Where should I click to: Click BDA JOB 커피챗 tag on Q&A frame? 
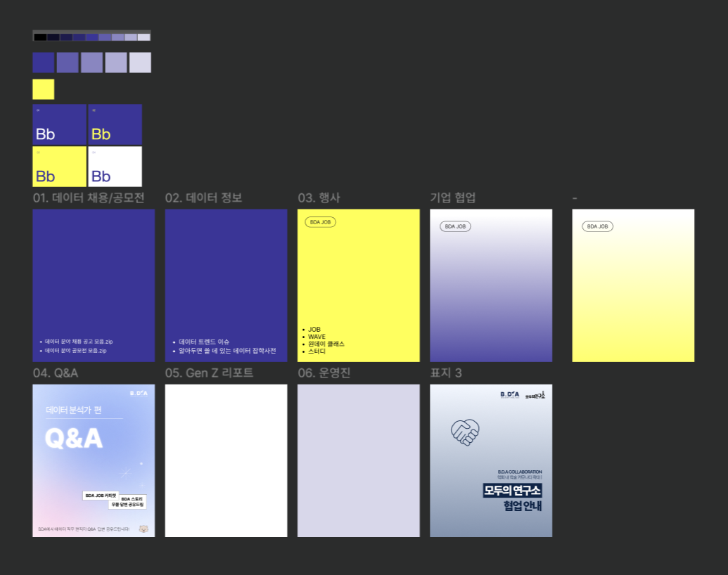[101, 496]
